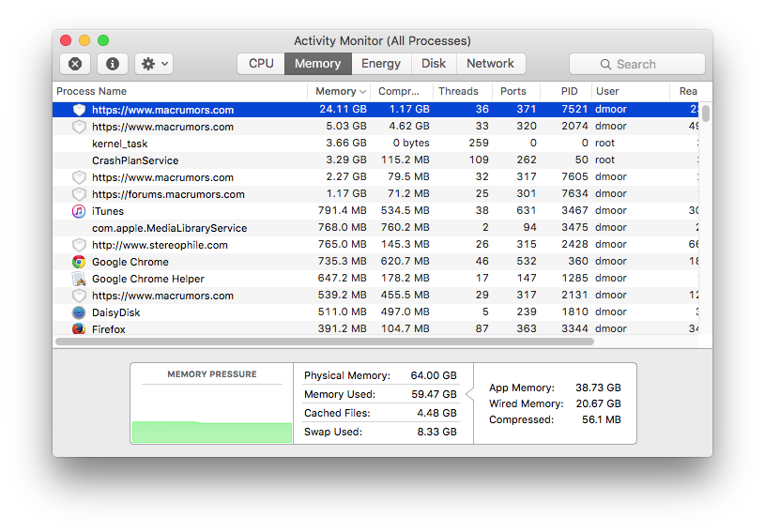
Task: Click the Search processes field
Action: point(637,64)
